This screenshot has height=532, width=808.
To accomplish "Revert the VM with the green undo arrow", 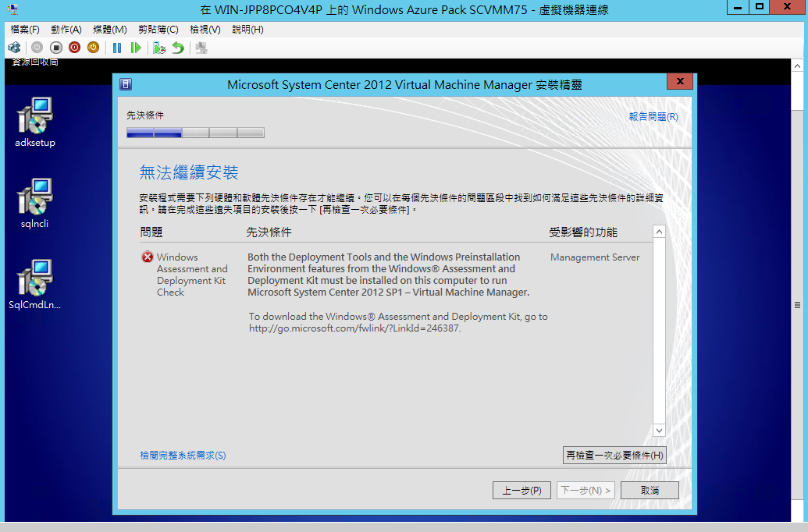I will click(x=178, y=48).
